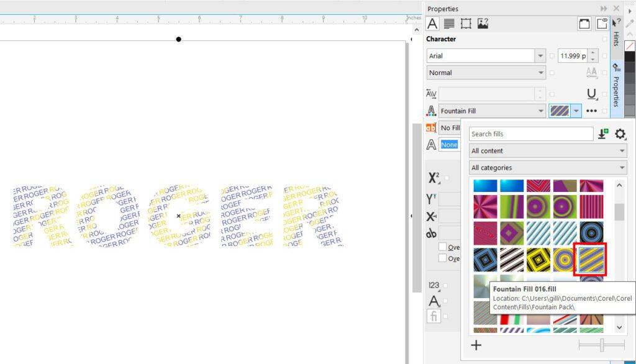
Task: Open the Fountain Fill type dropdown
Action: pos(540,111)
